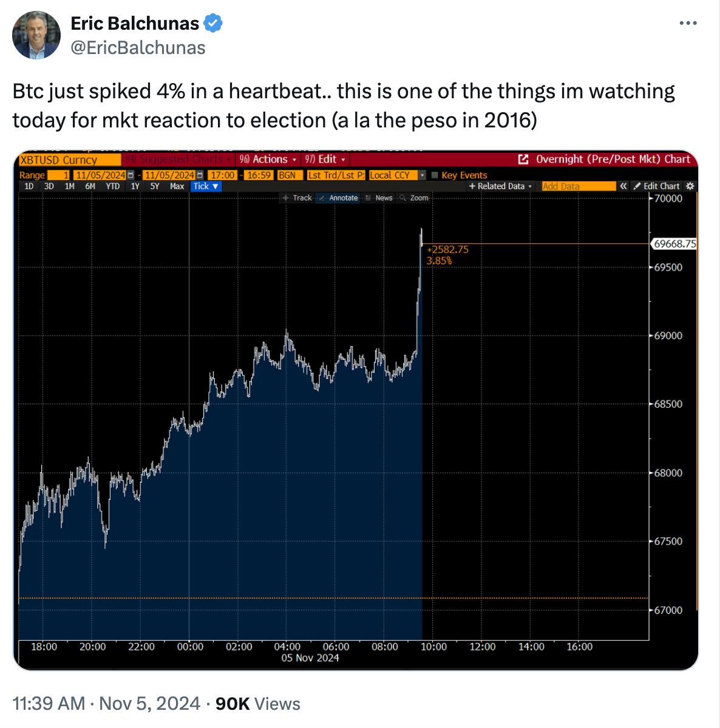Click the XBTUSD Curncy security field
720x728 pixels.
coord(70,160)
